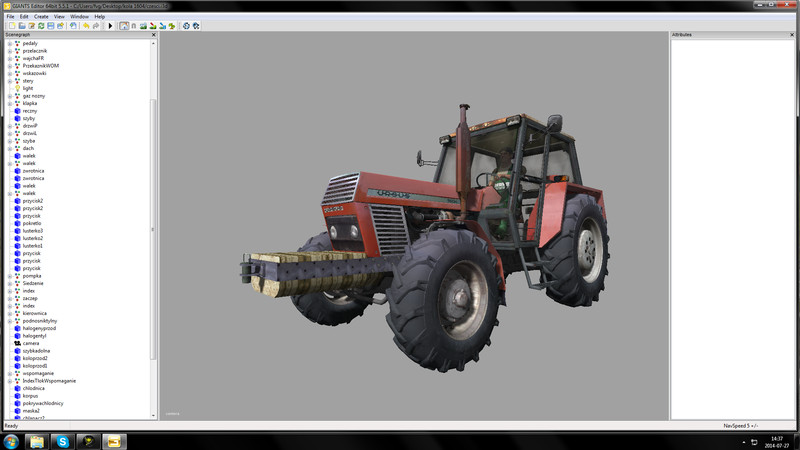Expand the pedaly tree node
The image size is (800, 450).
click(x=9, y=43)
